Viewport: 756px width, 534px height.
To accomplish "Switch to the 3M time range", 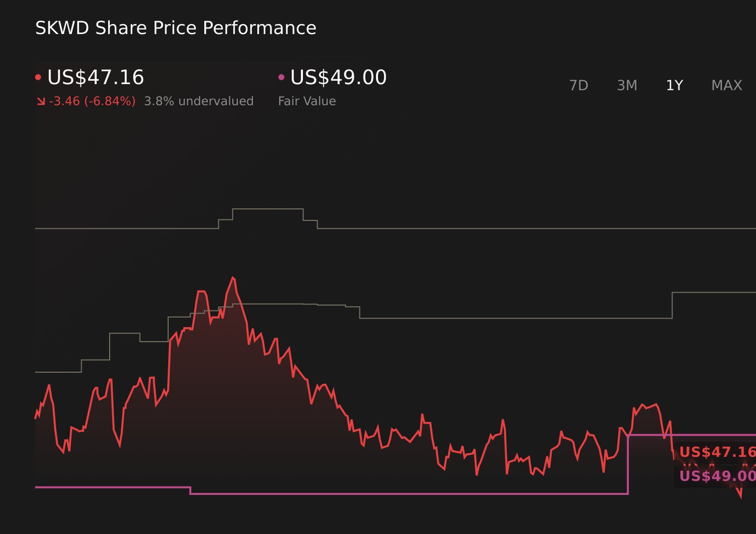I will click(627, 85).
